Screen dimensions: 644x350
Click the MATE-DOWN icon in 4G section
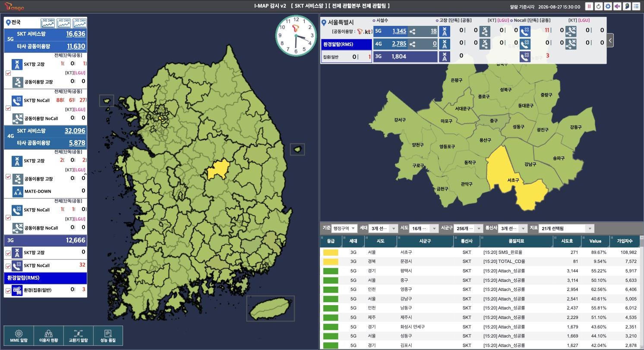(17, 191)
